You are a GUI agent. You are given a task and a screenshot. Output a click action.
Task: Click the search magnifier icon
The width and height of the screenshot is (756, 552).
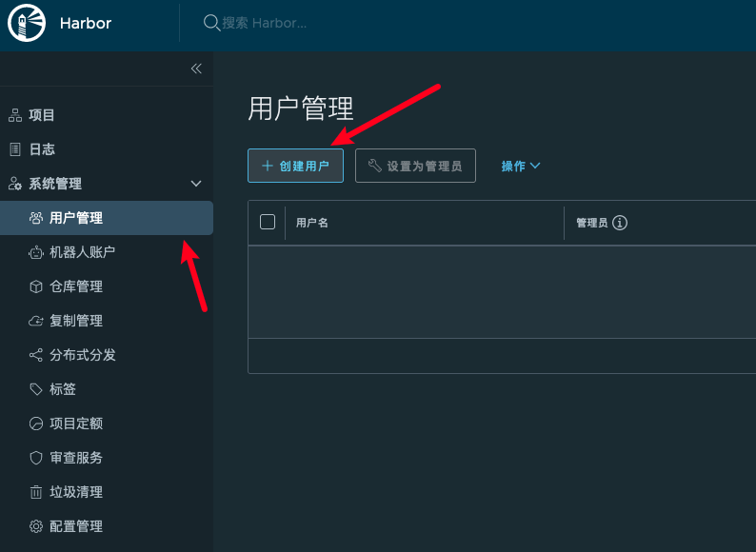coord(211,23)
